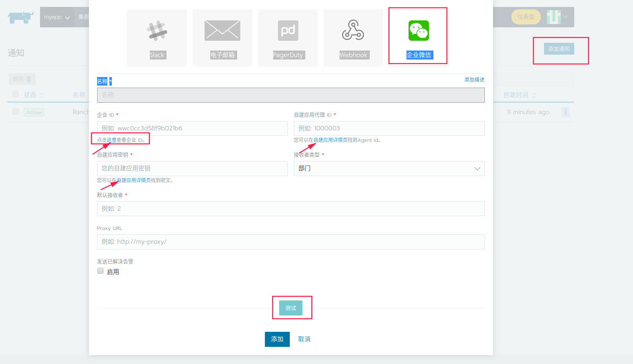Click the 添加 add button

point(277,339)
